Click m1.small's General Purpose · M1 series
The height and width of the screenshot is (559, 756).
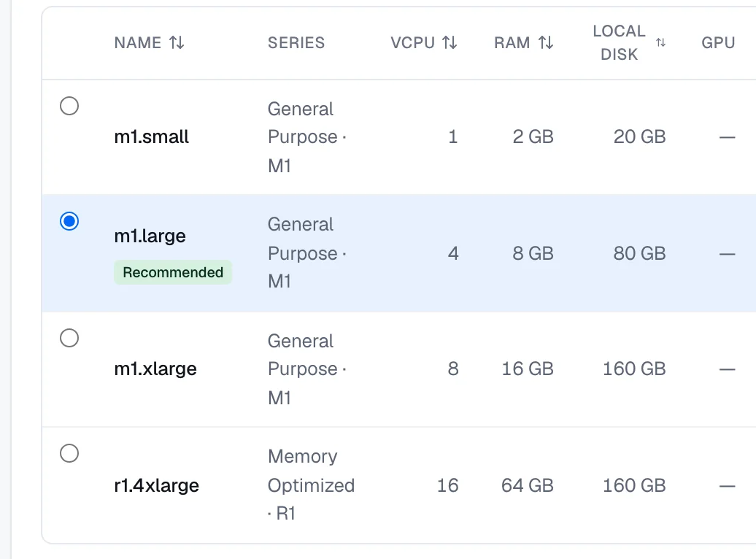(x=307, y=137)
